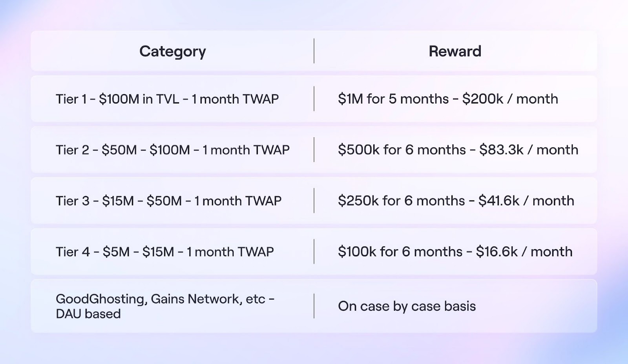Click the DAU based text line

click(88, 314)
